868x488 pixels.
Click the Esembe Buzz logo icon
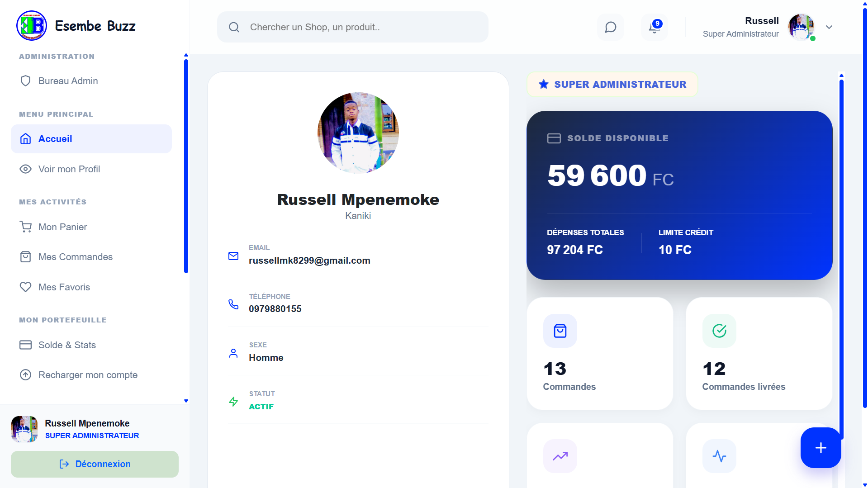(x=32, y=26)
